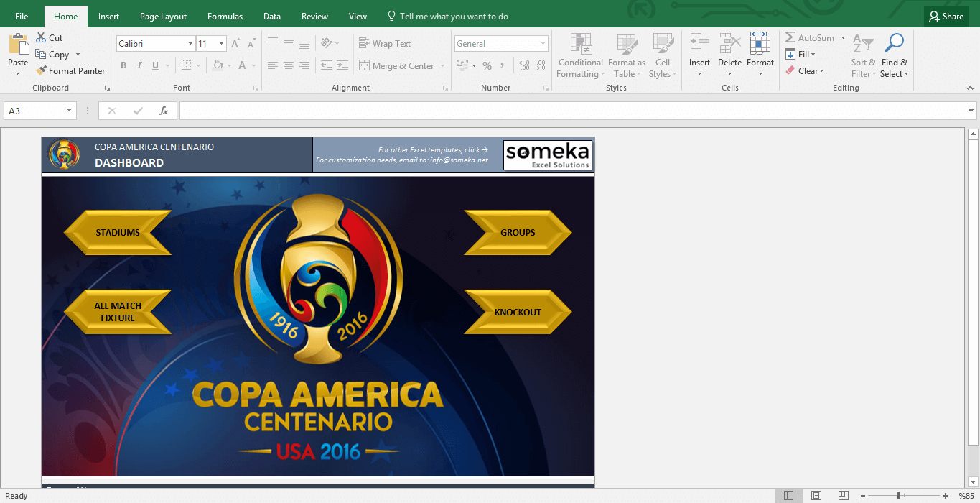Open the General number format dropdown
Viewport: 980px width, 503px height.
(x=543, y=44)
